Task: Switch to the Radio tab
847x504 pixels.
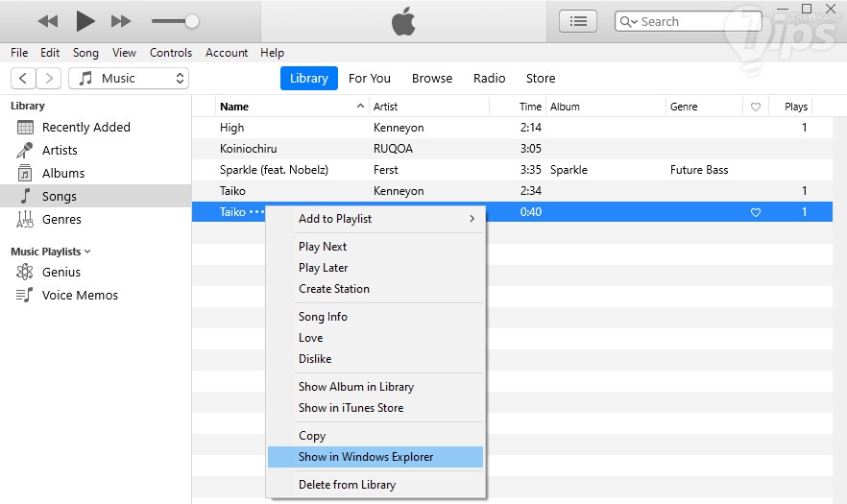Action: (x=490, y=79)
